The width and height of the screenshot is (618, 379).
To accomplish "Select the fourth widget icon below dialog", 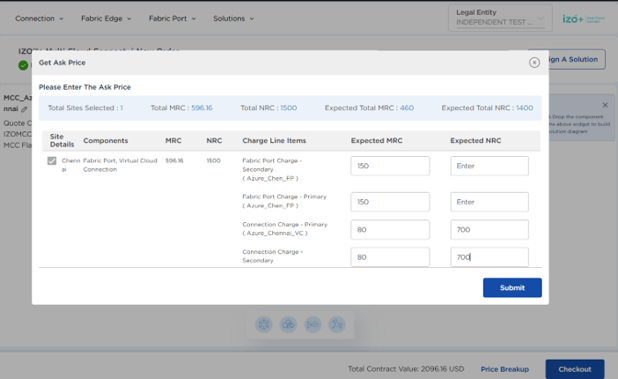I will 337,325.
